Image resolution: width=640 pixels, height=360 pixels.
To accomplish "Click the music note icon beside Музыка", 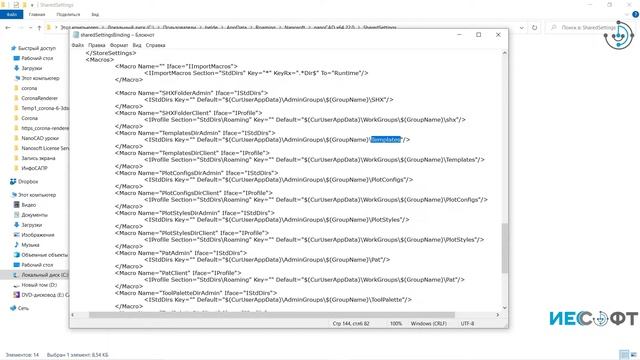I will 17,245.
